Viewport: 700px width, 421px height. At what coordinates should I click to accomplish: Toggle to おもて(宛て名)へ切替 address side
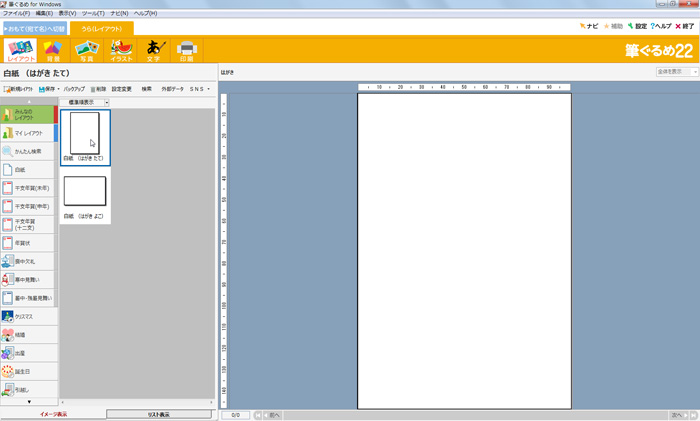click(33, 28)
